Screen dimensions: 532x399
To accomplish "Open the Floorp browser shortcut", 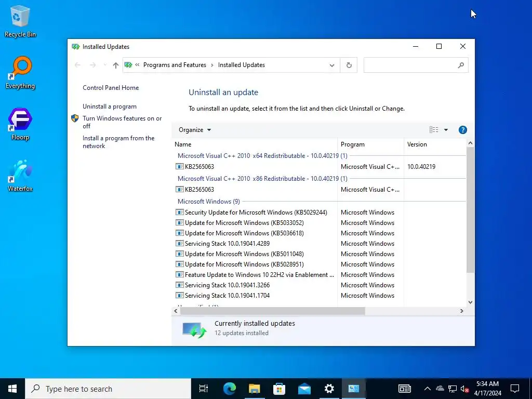I will pyautogui.click(x=20, y=124).
